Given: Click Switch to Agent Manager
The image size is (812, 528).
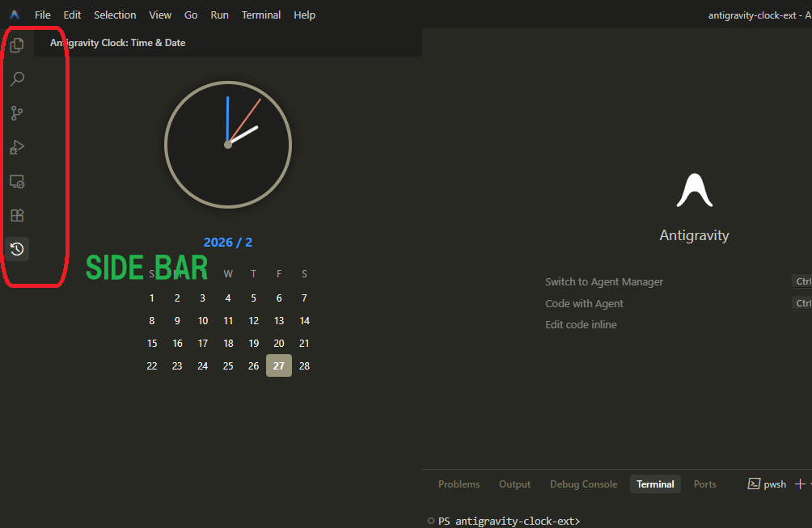Looking at the screenshot, I should pos(604,281).
